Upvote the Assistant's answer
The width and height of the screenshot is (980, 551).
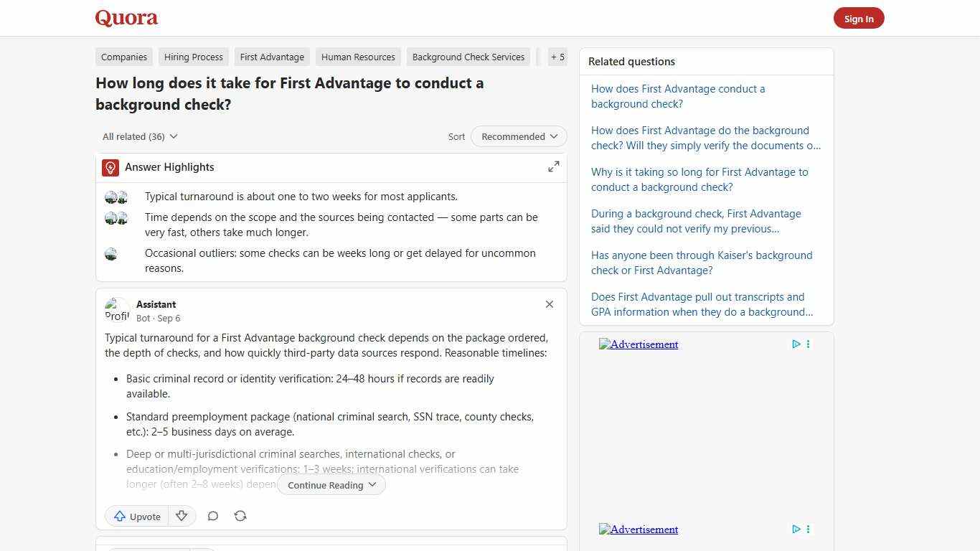[x=136, y=516]
